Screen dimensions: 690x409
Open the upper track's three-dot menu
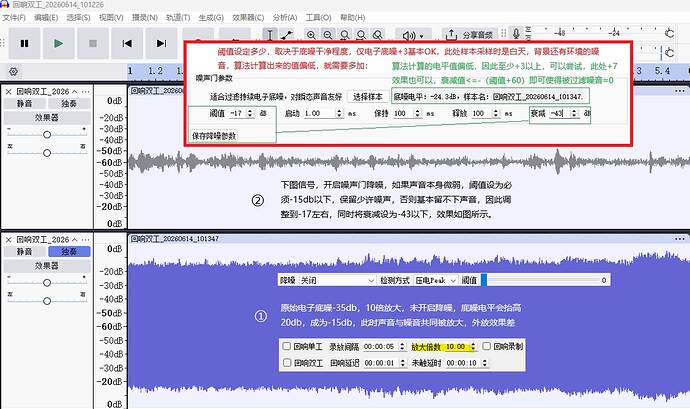[85, 92]
